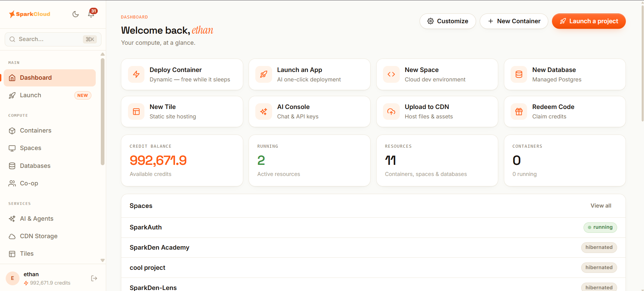
Task: Click the Deploy Container lightning icon
Action: pos(136,74)
